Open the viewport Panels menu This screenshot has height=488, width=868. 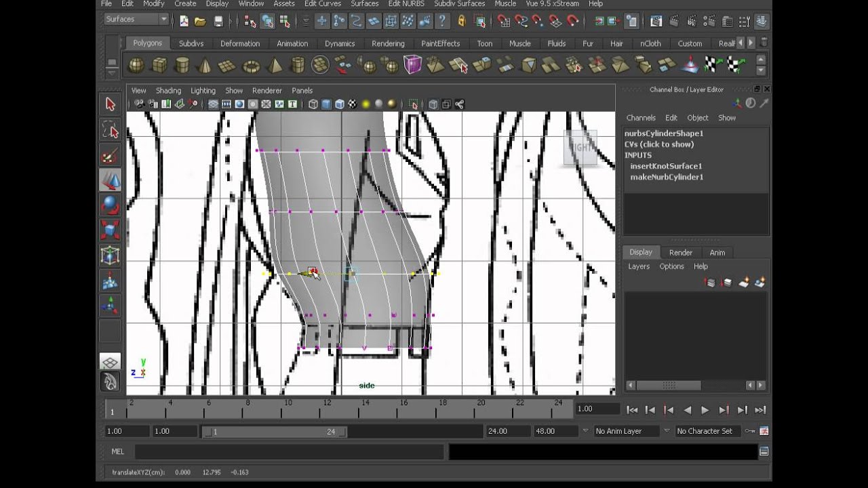pos(302,90)
